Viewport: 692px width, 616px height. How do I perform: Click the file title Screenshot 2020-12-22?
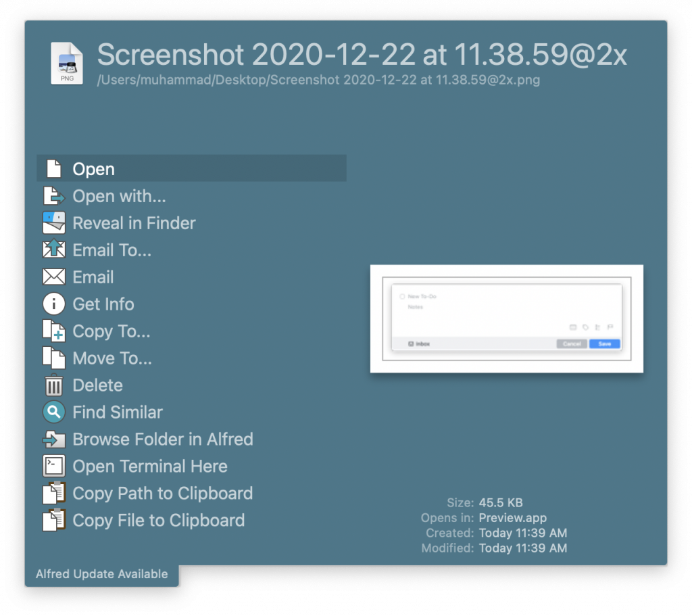coord(362,55)
